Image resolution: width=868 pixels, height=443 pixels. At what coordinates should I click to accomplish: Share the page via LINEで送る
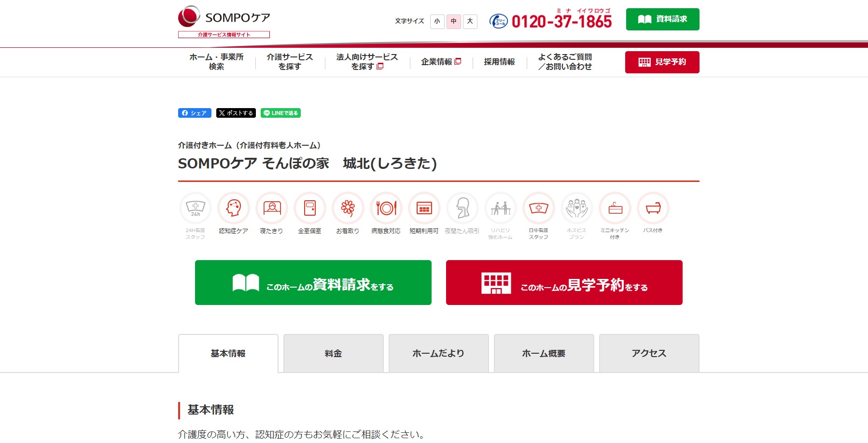click(x=280, y=113)
